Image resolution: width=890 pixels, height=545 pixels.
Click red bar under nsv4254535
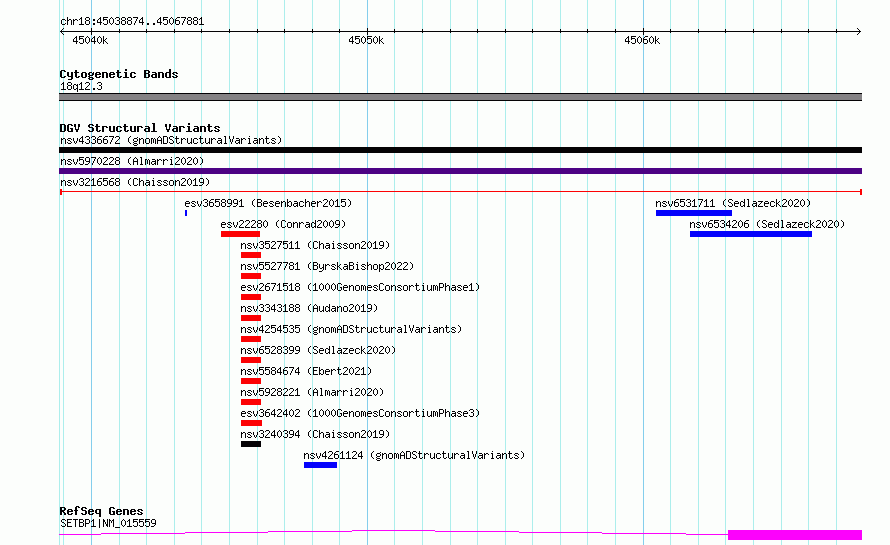251,339
